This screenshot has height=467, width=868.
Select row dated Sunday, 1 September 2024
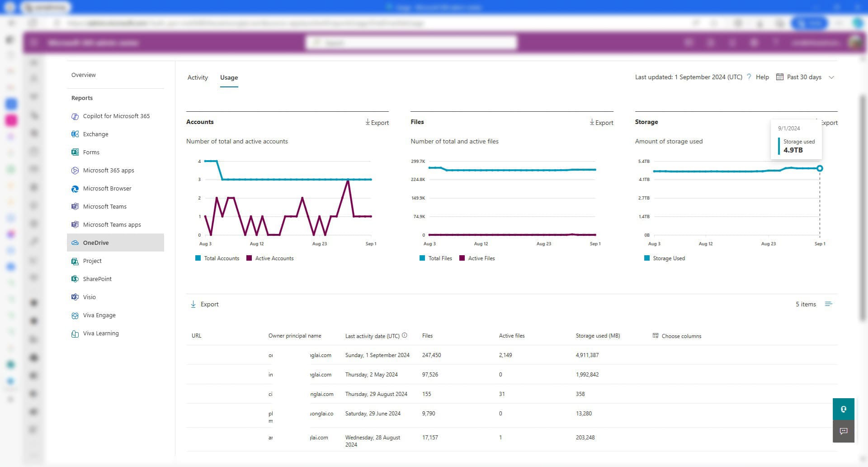click(512, 355)
